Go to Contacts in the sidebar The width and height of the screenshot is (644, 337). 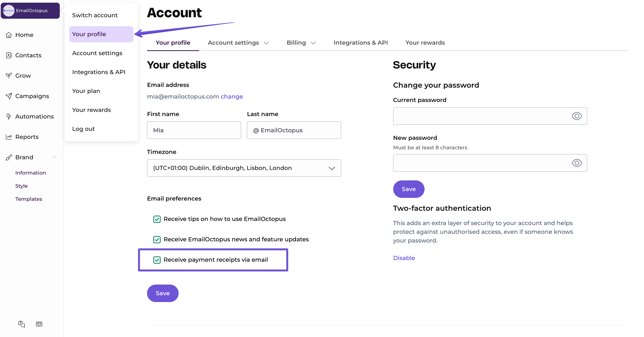click(28, 55)
